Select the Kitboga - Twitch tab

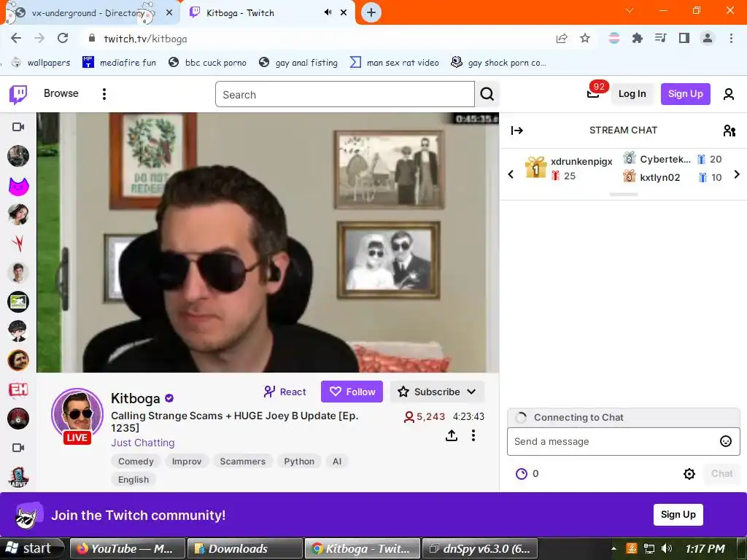point(267,13)
